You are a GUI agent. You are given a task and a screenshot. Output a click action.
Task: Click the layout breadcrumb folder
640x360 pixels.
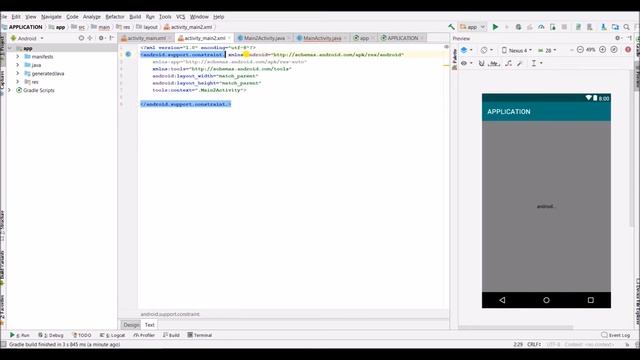click(147, 27)
